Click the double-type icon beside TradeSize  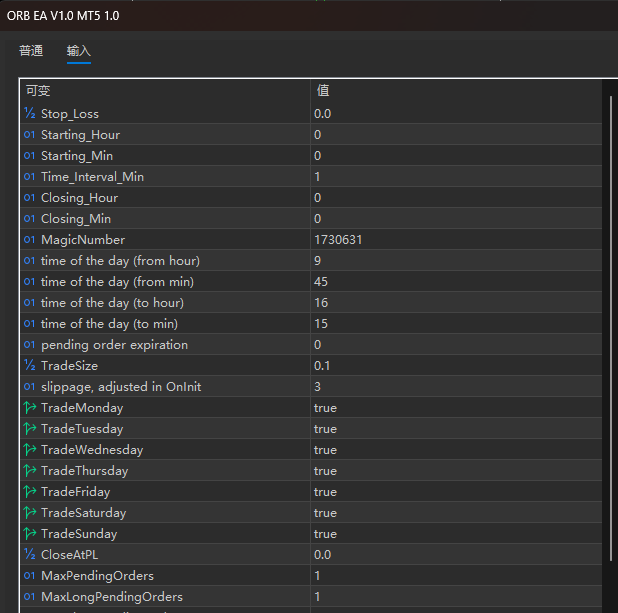pos(30,365)
